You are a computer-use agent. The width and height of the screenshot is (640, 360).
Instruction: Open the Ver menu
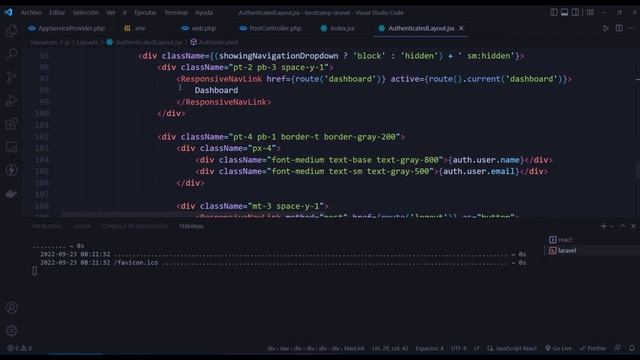tap(111, 13)
